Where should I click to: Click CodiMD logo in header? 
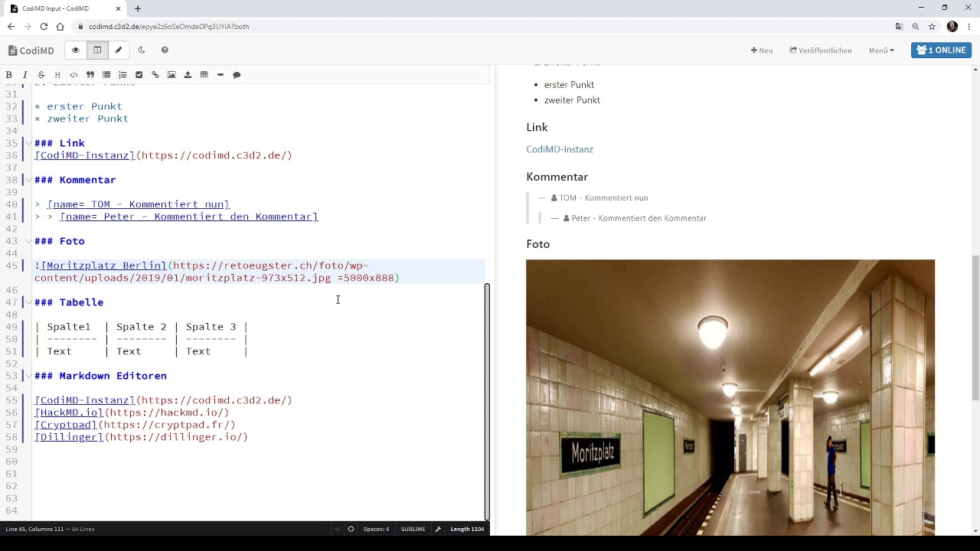click(x=31, y=51)
